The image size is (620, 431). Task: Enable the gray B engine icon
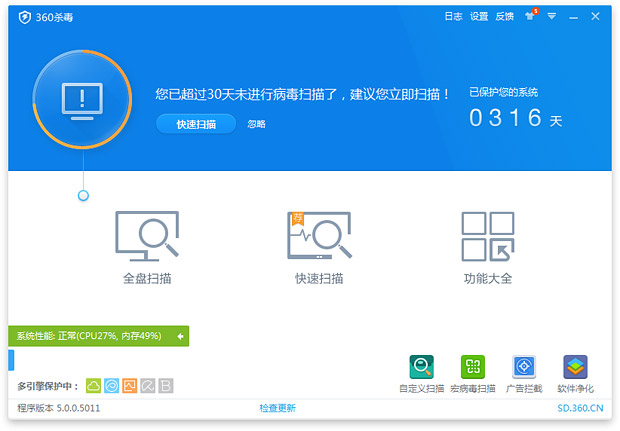[x=166, y=385]
